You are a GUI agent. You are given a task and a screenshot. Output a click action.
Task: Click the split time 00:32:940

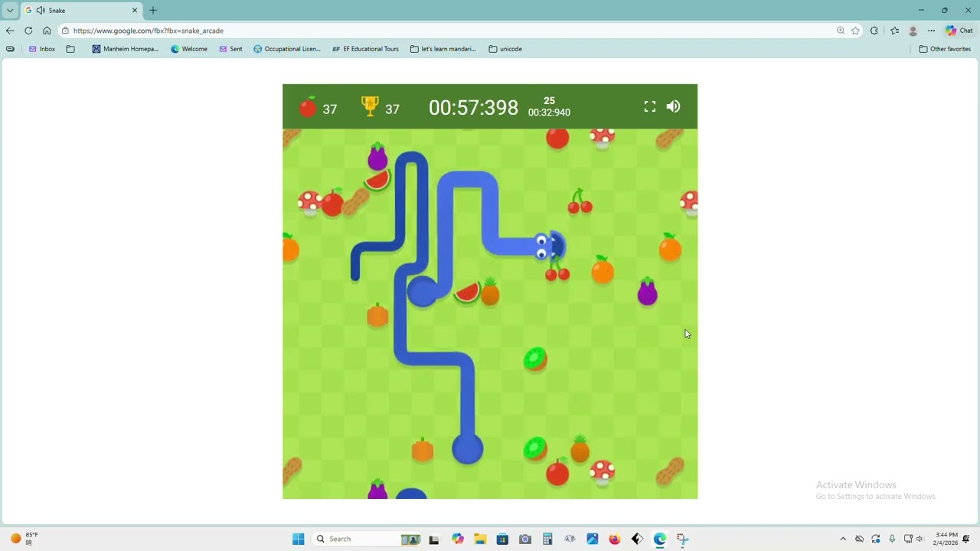[549, 112]
